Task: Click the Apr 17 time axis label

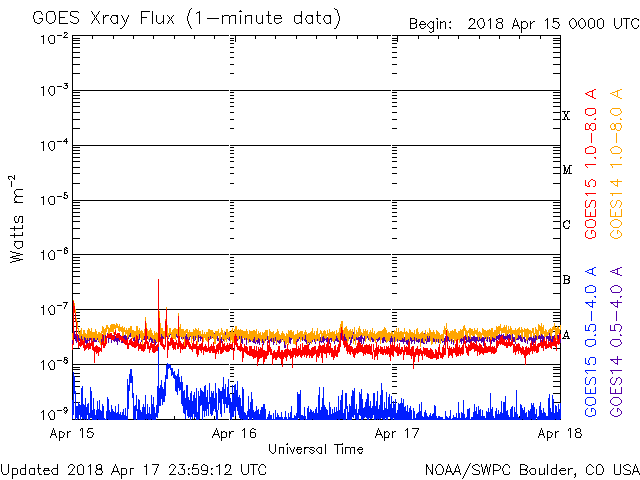Action: [x=396, y=434]
